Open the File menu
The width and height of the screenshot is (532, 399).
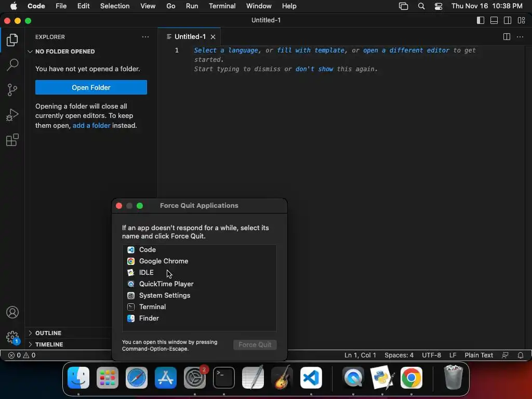(61, 6)
